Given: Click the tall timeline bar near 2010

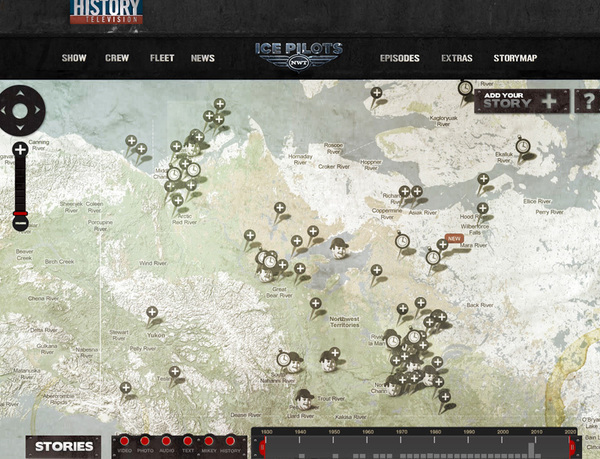Looking at the screenshot, I should click(531, 451).
